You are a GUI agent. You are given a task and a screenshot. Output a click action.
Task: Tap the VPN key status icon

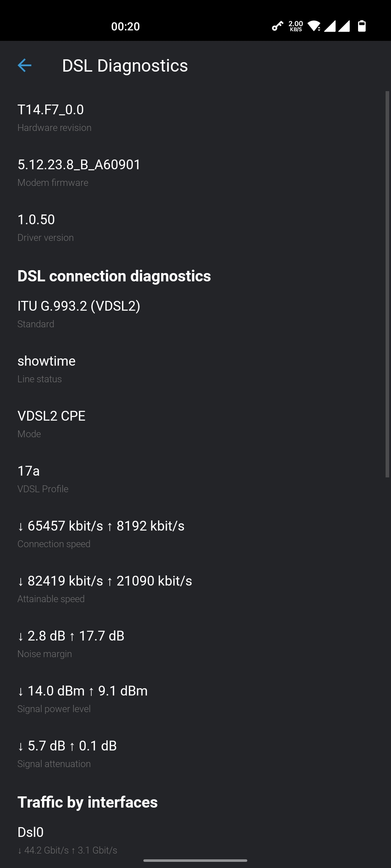278,26
